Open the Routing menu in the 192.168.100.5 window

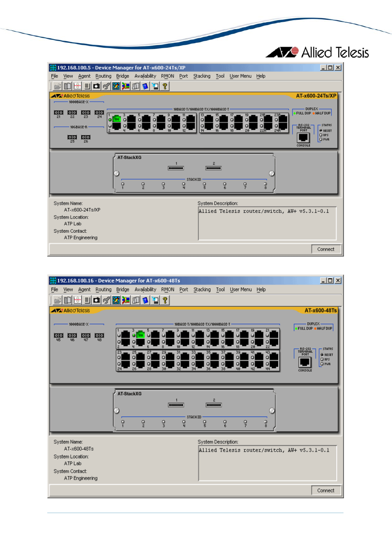pos(103,76)
